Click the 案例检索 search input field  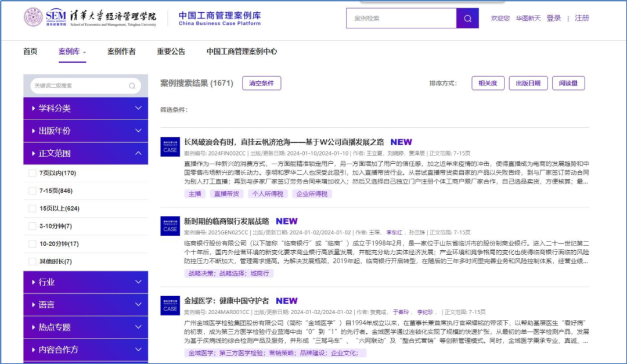[x=401, y=18]
